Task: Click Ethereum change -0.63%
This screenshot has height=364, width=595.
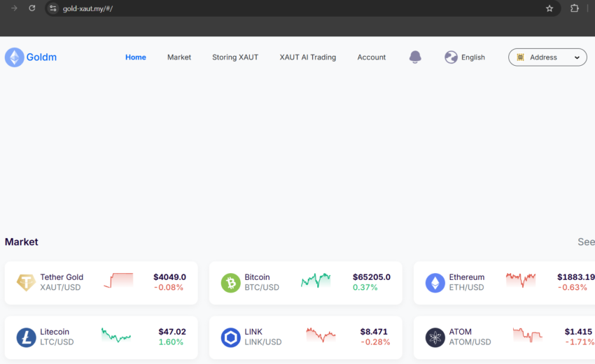Action: point(572,287)
